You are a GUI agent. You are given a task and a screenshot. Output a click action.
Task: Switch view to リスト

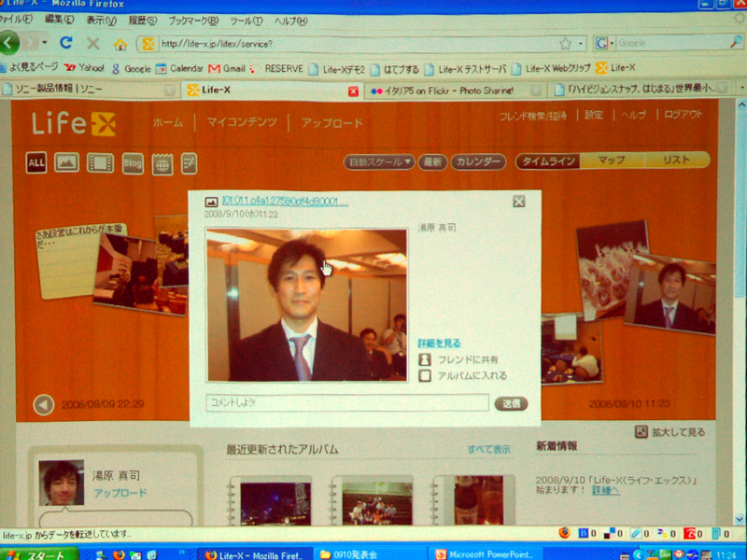[676, 161]
